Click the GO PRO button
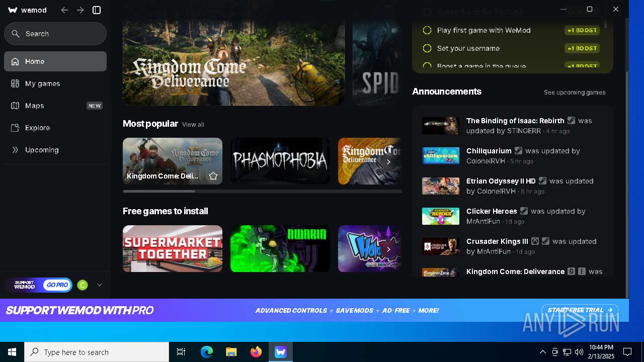Screen dimensions: 644x362 57,285
